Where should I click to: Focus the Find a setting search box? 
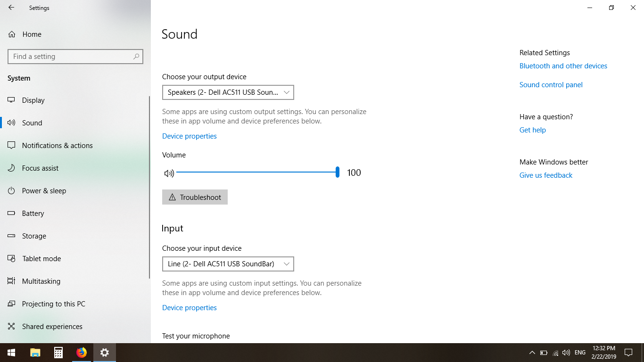tap(75, 57)
